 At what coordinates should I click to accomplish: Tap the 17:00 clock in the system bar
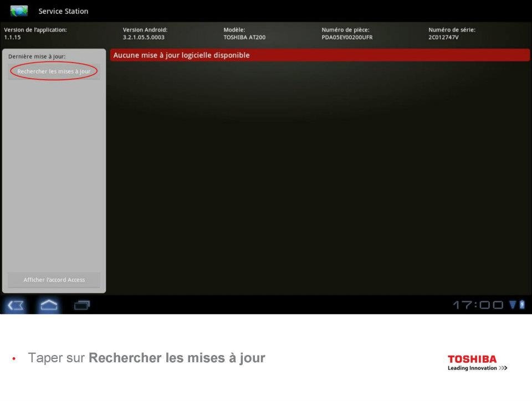(478, 305)
